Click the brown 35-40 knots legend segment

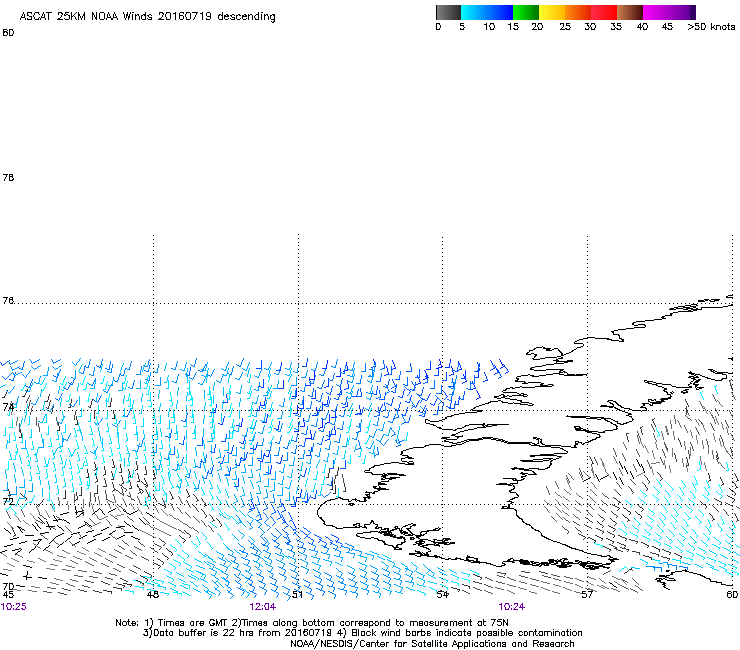(x=630, y=12)
